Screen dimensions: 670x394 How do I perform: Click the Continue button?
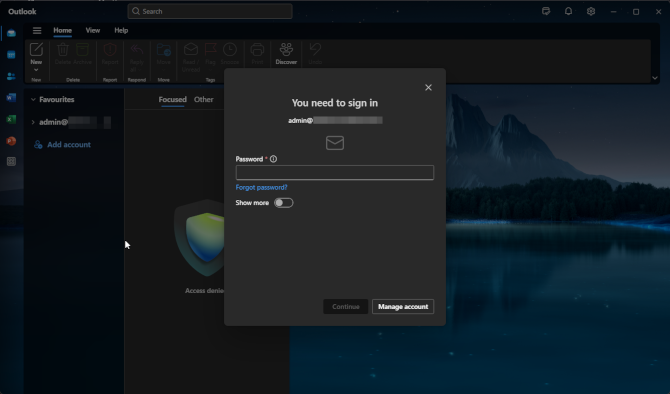(346, 306)
